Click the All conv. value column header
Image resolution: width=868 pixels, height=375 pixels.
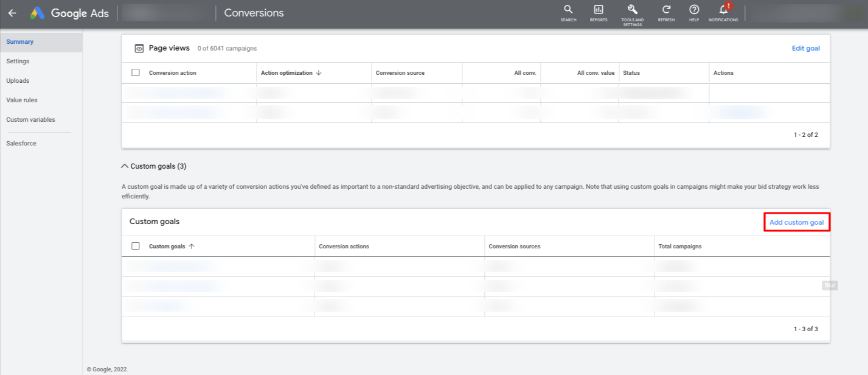(596, 73)
